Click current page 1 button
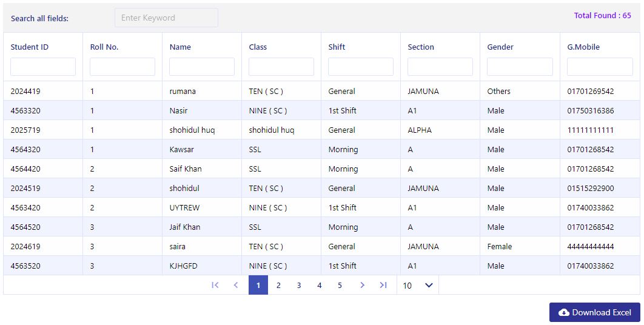 click(x=258, y=285)
